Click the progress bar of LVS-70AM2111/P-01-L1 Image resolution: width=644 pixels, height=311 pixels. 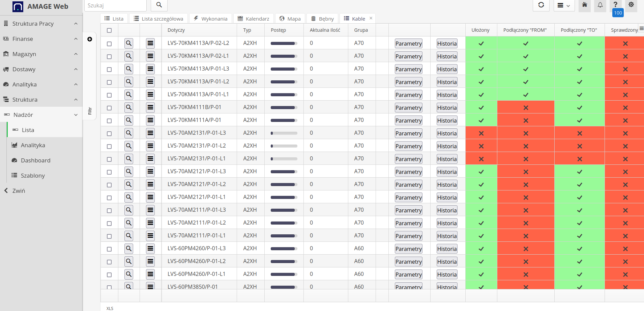tap(284, 235)
